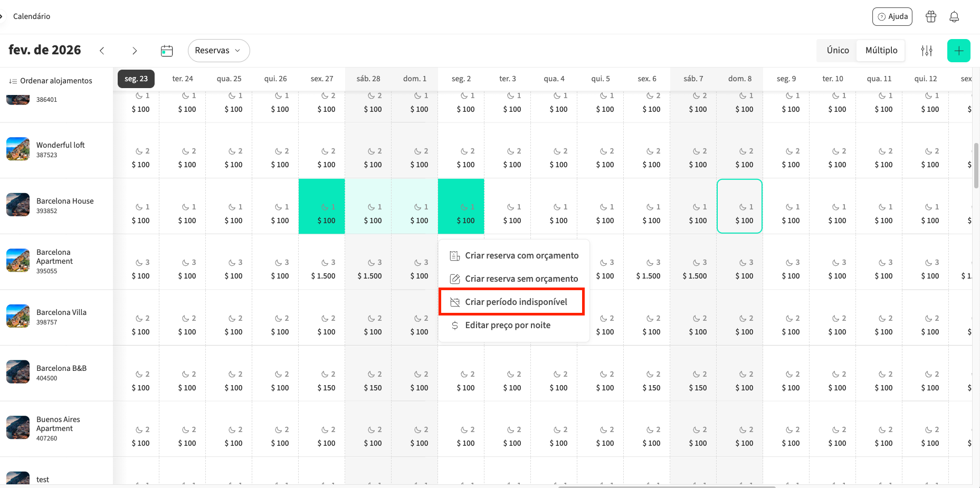This screenshot has width=980, height=488.
Task: Expand the Reservas dropdown
Action: coord(218,51)
